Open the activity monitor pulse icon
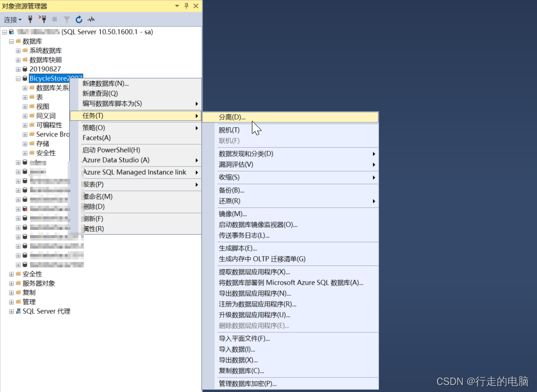This screenshot has width=537, height=392. pyautogui.click(x=91, y=19)
